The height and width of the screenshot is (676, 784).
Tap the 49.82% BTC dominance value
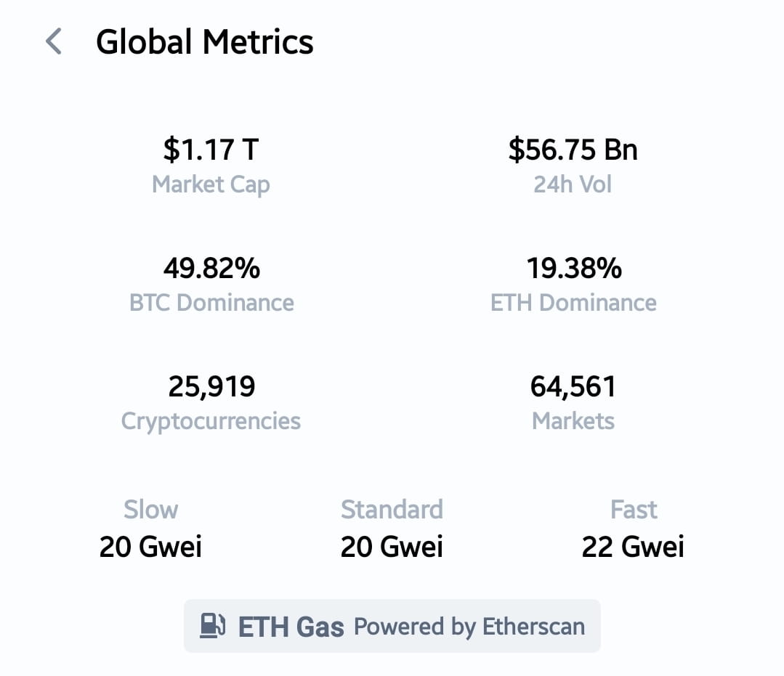(211, 269)
